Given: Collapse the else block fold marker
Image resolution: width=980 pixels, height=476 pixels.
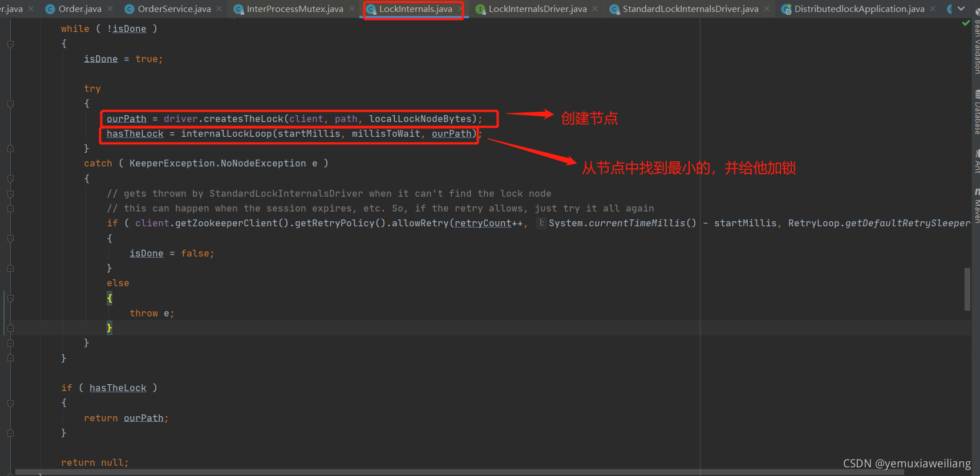Looking at the screenshot, I should [10, 298].
